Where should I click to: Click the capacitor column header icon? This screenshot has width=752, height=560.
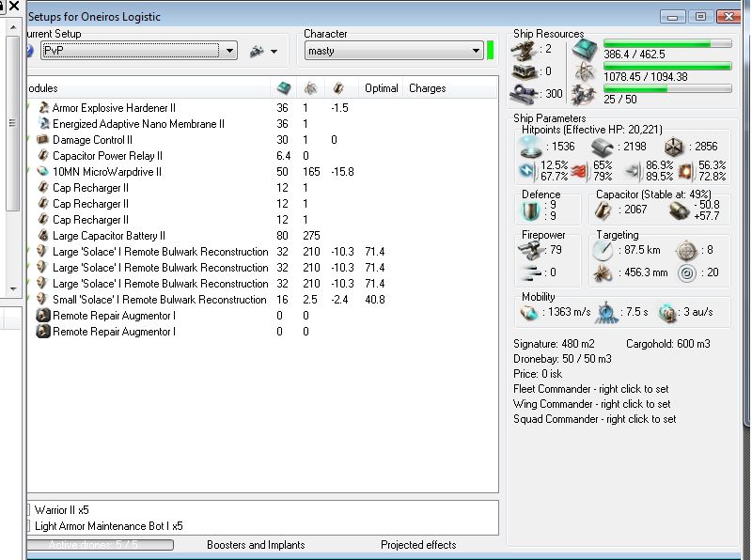pyautogui.click(x=338, y=87)
